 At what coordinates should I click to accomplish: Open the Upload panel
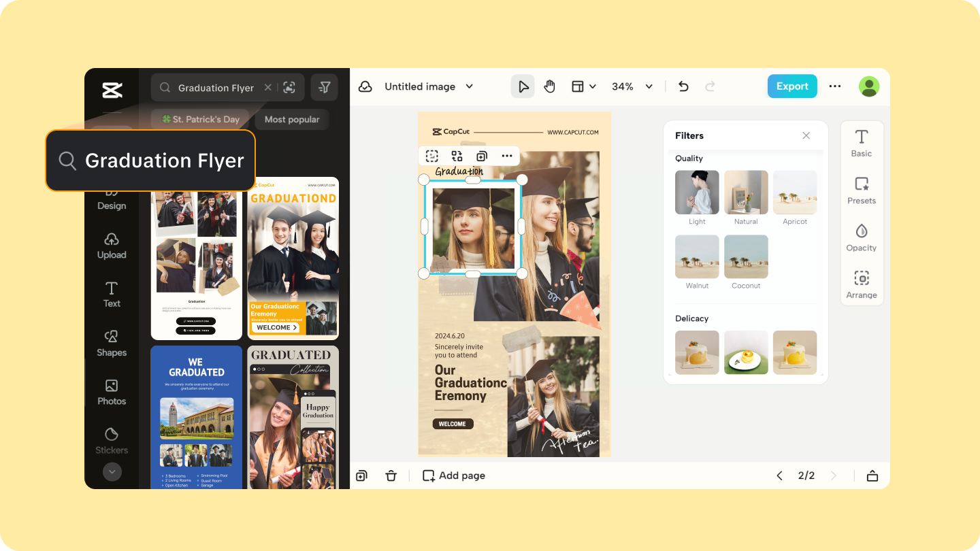coord(112,246)
